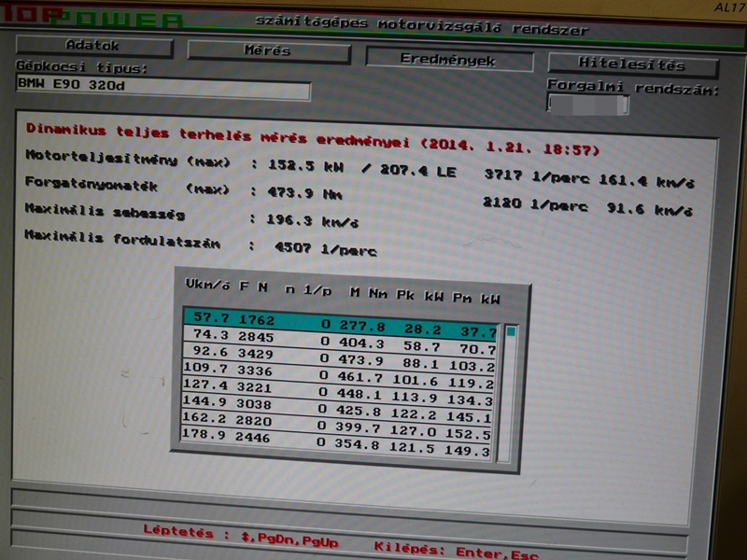Select the table row starting with 109.7

[339, 371]
